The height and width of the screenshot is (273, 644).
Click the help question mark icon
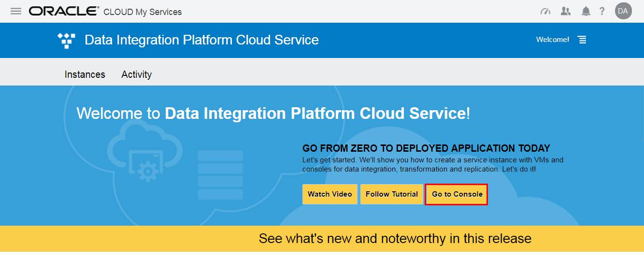(602, 11)
